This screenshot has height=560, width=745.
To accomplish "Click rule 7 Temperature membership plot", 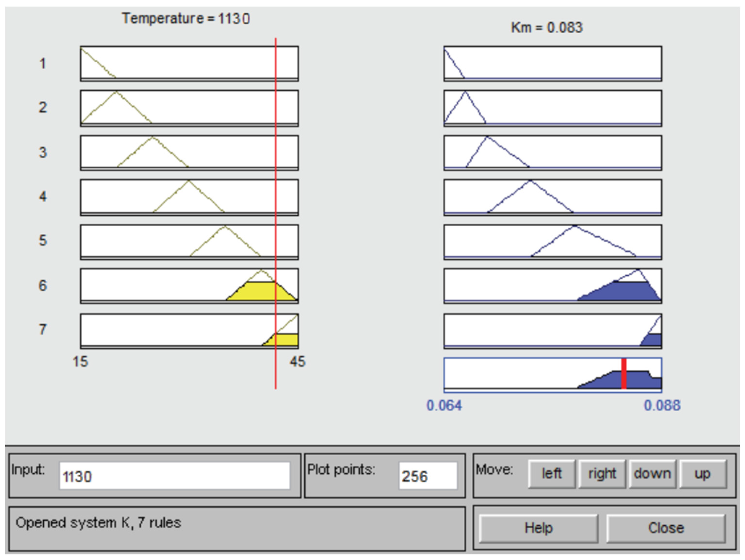I will [189, 331].
